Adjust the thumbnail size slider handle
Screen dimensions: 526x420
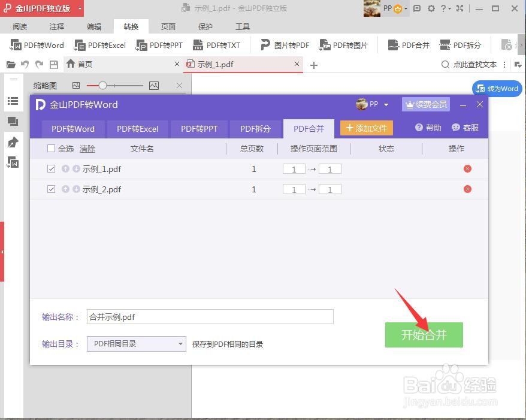pos(102,86)
